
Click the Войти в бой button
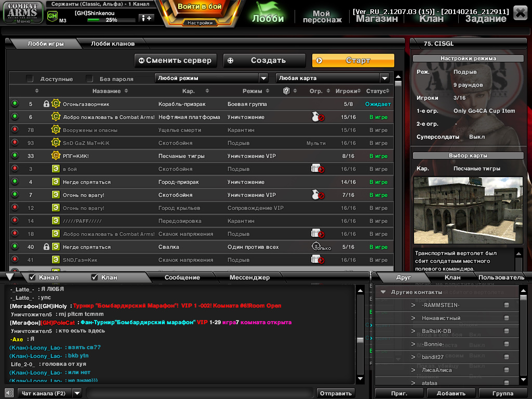point(199,7)
